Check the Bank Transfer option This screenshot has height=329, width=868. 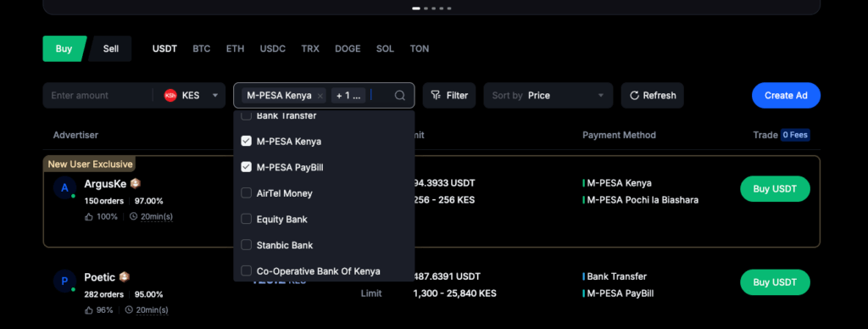click(x=247, y=116)
